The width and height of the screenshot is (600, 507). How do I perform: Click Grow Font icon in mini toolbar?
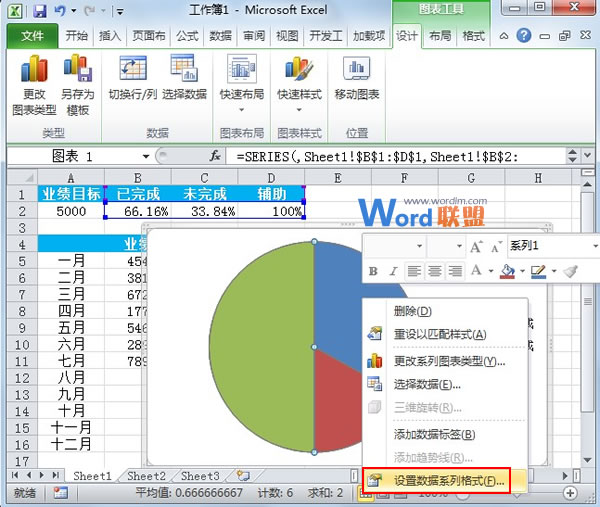(x=476, y=246)
